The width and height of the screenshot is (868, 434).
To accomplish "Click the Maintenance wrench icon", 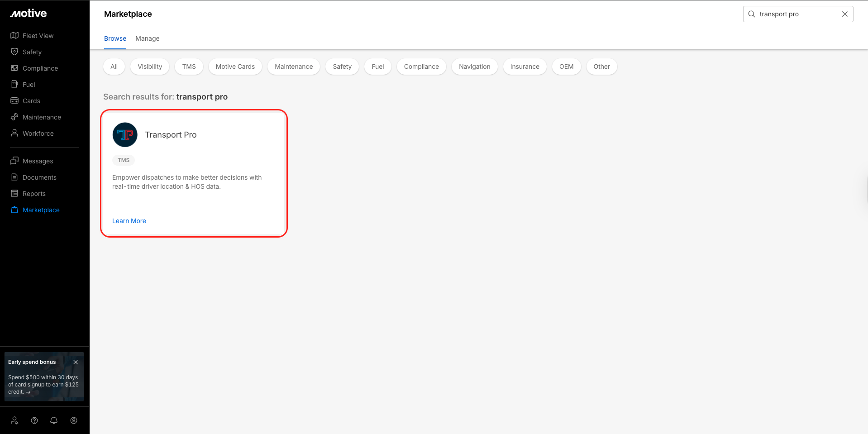I will pyautogui.click(x=14, y=117).
